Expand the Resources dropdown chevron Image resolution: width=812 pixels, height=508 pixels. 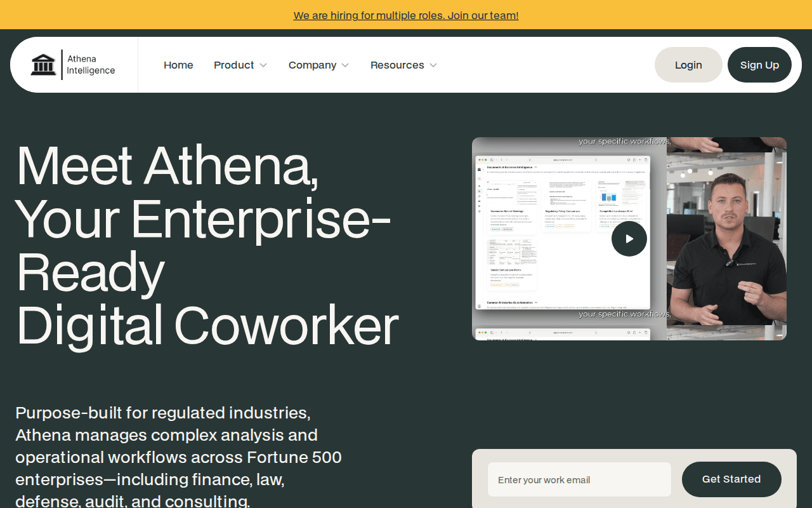[x=433, y=65]
